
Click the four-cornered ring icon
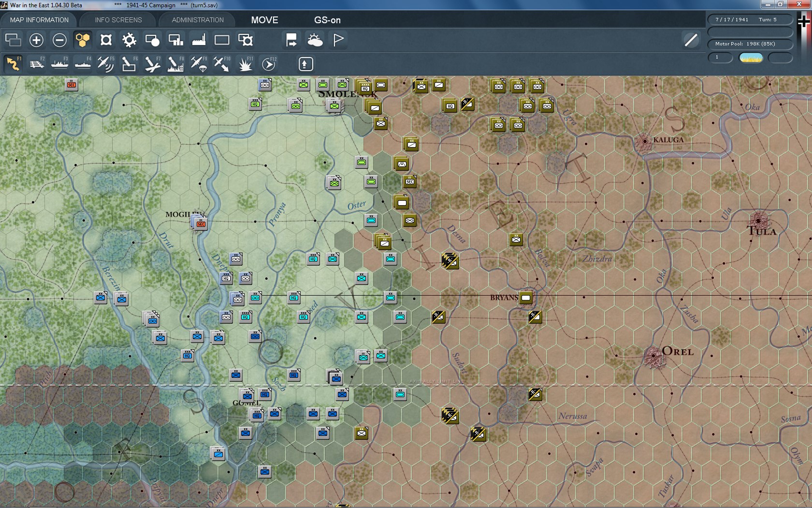point(106,40)
